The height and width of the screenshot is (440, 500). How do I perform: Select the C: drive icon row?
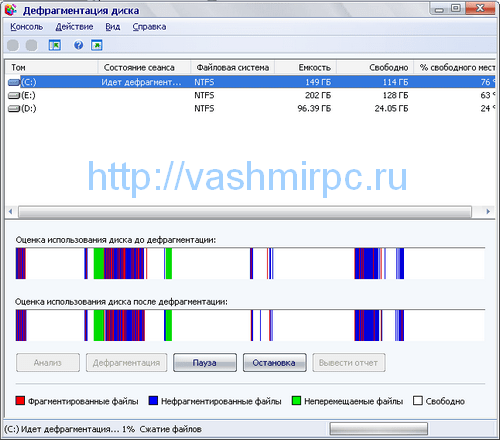(x=250, y=82)
